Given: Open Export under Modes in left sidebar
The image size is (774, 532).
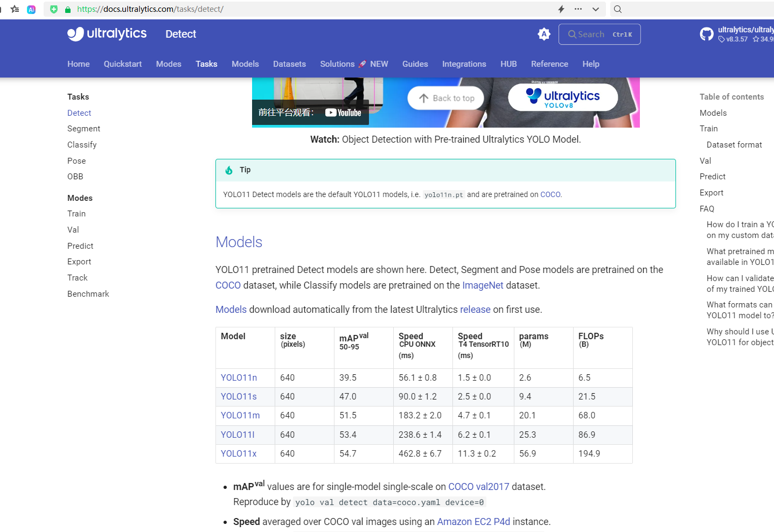Looking at the screenshot, I should tap(79, 262).
